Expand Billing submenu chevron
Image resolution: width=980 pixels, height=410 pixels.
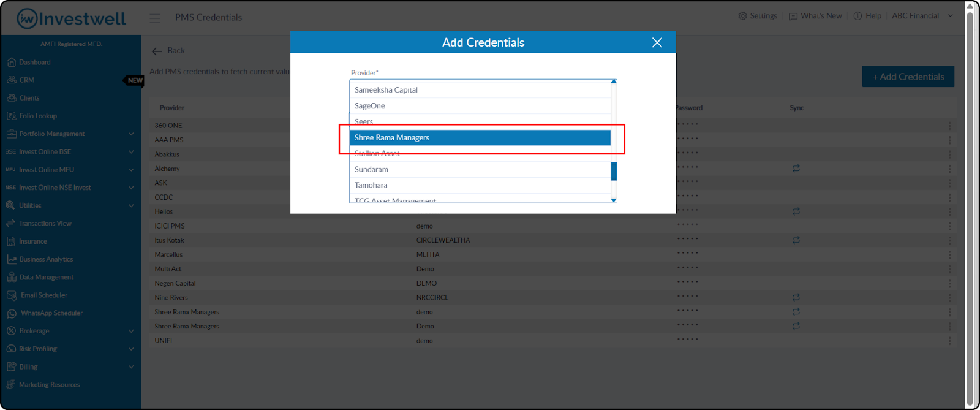(131, 367)
